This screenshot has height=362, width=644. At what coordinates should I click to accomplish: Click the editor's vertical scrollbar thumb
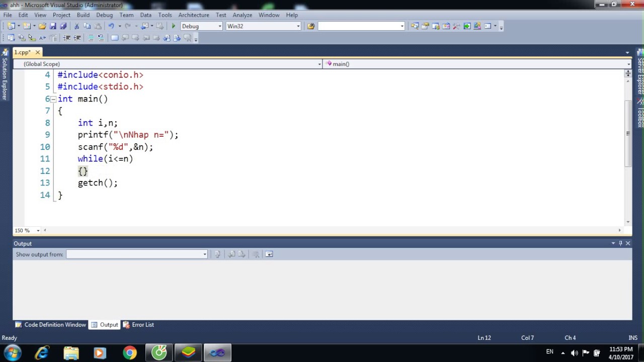pos(628,133)
